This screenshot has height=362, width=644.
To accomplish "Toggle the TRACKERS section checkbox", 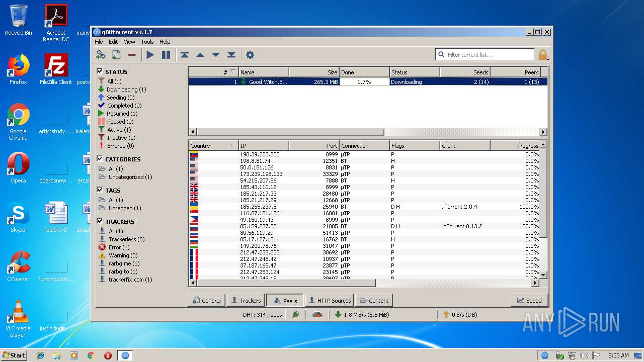I will 100,221.
